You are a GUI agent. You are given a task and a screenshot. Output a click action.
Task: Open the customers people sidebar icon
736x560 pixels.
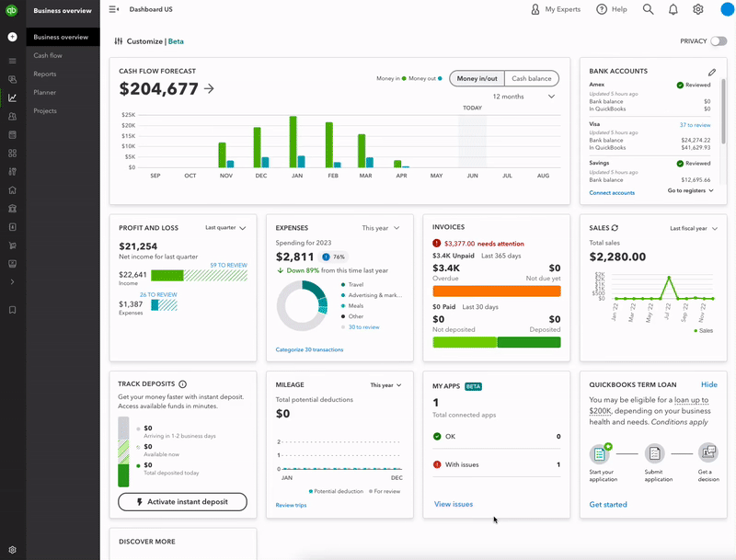click(13, 116)
